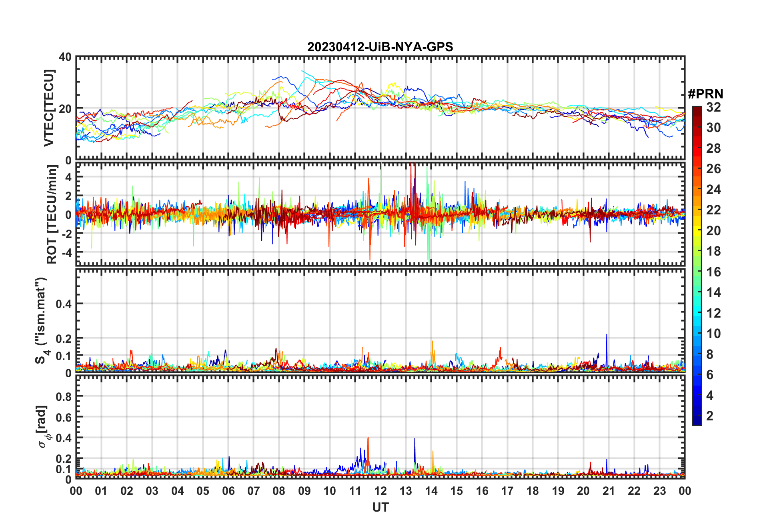Click colorbar tick label 32
Image resolution: width=761 pixels, height=532 pixels.
713,107
